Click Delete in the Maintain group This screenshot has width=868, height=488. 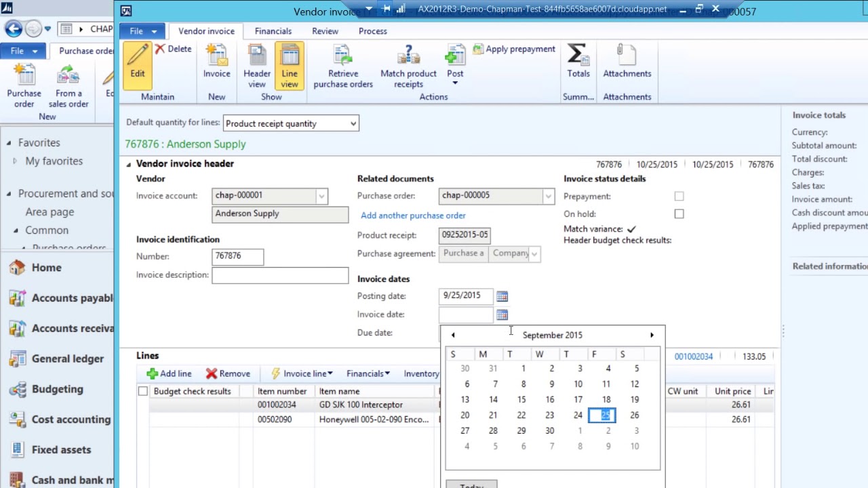pyautogui.click(x=174, y=49)
